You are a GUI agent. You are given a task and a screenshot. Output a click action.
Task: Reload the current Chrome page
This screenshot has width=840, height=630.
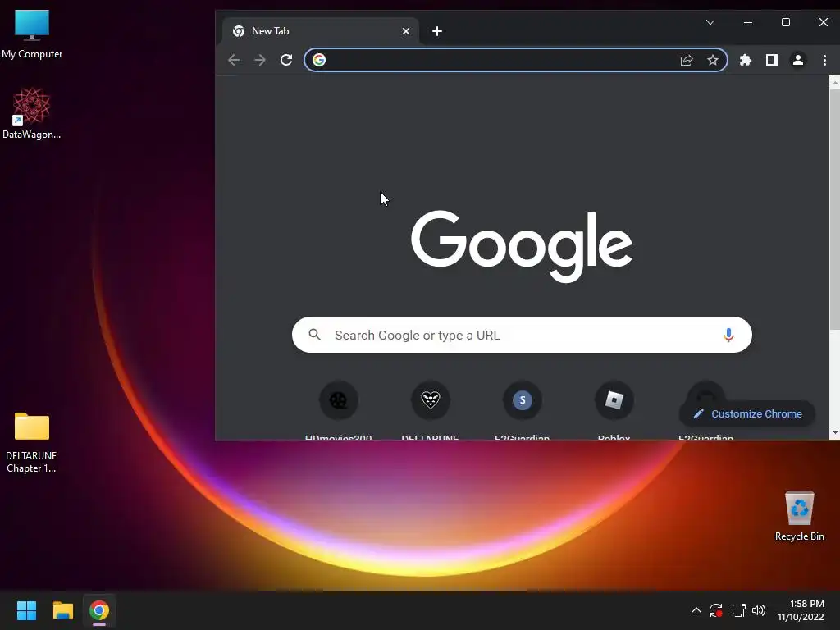point(286,60)
